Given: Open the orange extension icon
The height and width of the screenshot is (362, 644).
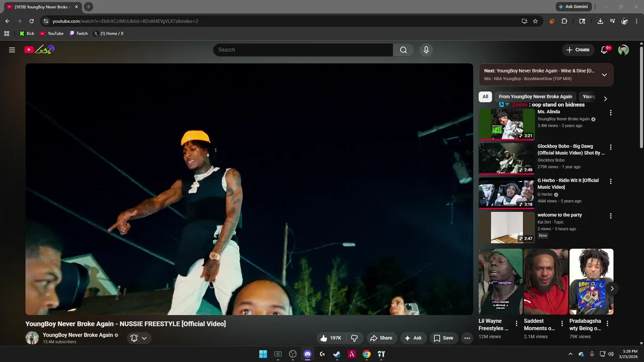Looking at the screenshot, I should coord(552,21).
